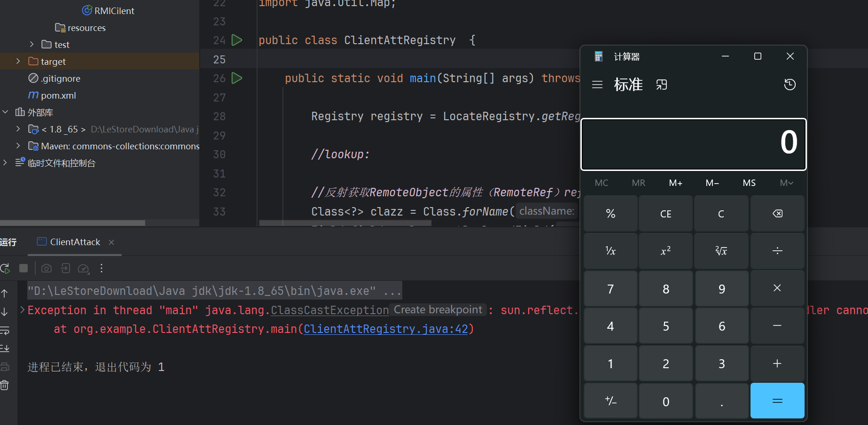Toggle soft-wrap in the console
The height and width of the screenshot is (425, 868).
tap(5, 331)
